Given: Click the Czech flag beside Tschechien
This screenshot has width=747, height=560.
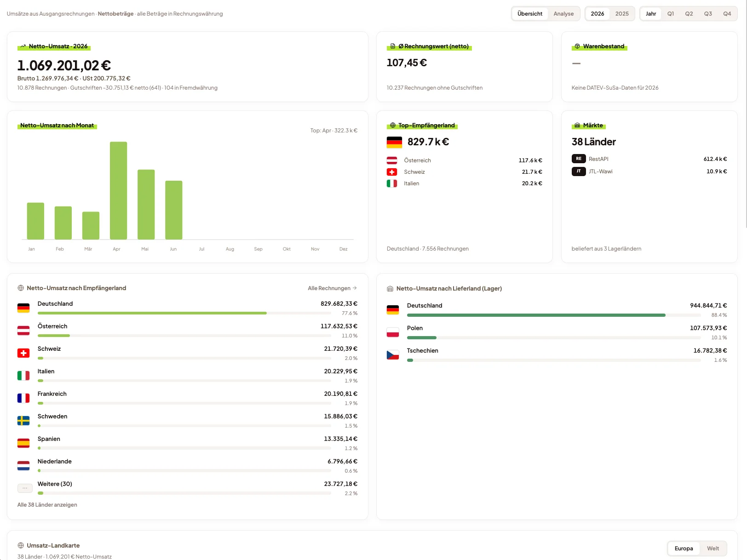Looking at the screenshot, I should (x=393, y=355).
